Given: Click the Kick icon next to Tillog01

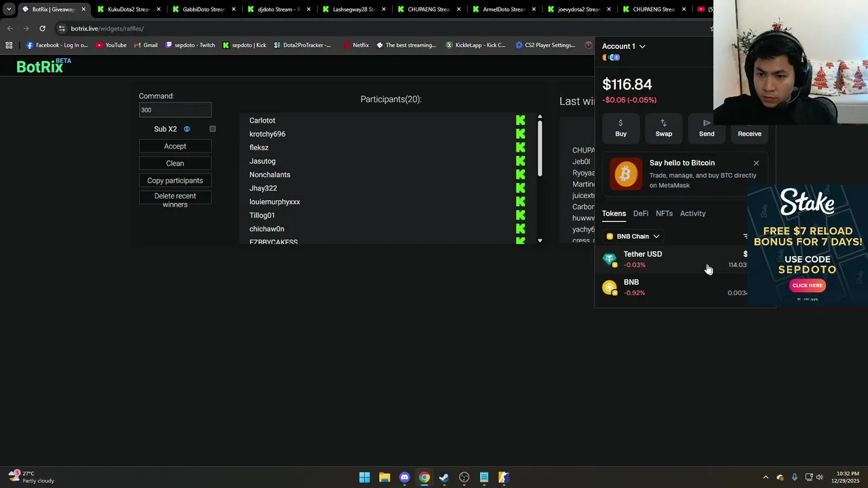Looking at the screenshot, I should click(x=520, y=215).
